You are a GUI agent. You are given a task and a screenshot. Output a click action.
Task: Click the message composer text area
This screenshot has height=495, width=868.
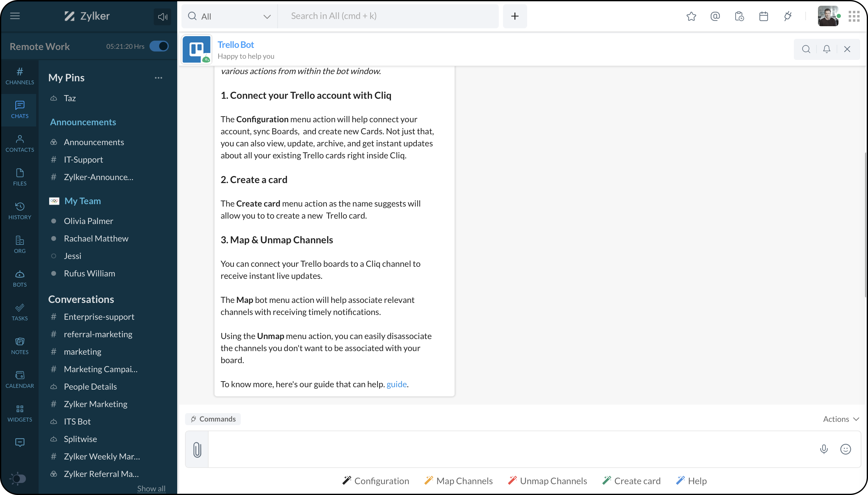tap(510, 450)
